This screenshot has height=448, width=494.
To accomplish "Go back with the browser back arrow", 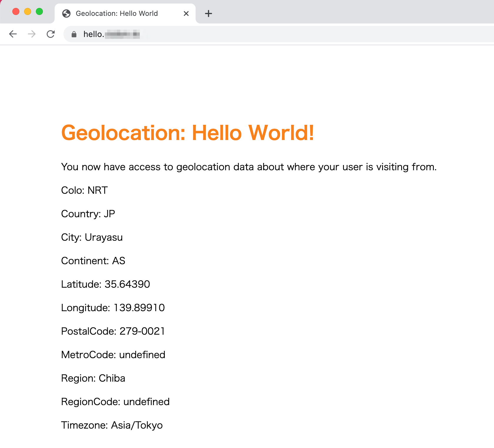I will click(x=13, y=34).
